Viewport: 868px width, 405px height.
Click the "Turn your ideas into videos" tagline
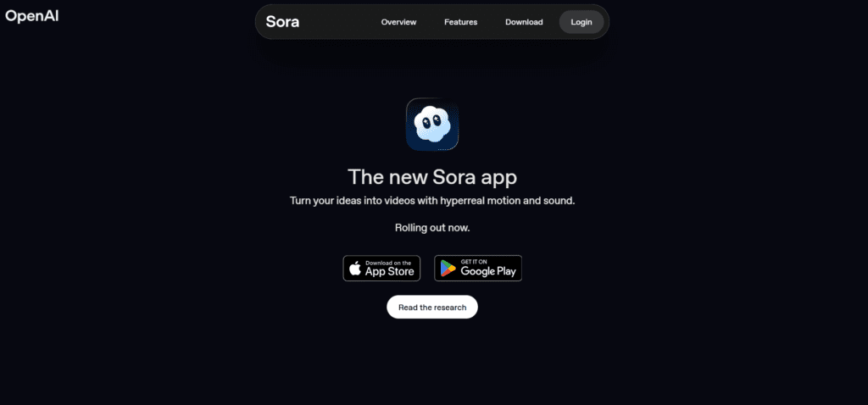pyautogui.click(x=432, y=200)
